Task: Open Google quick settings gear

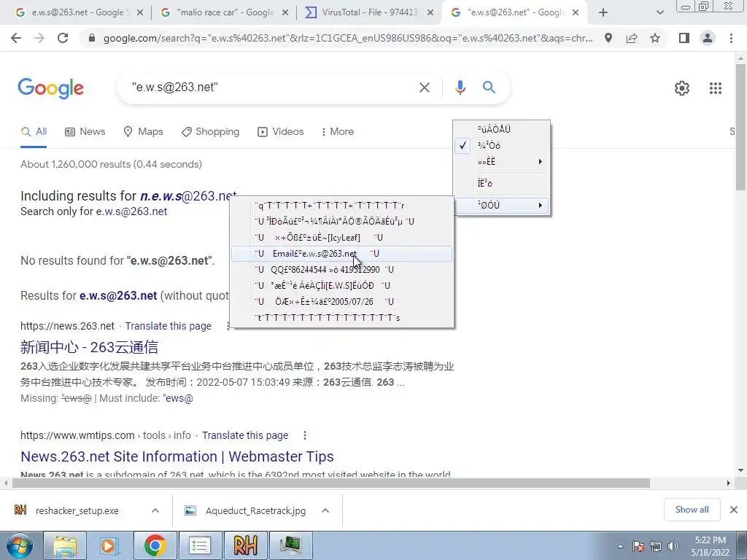Action: pyautogui.click(x=682, y=88)
